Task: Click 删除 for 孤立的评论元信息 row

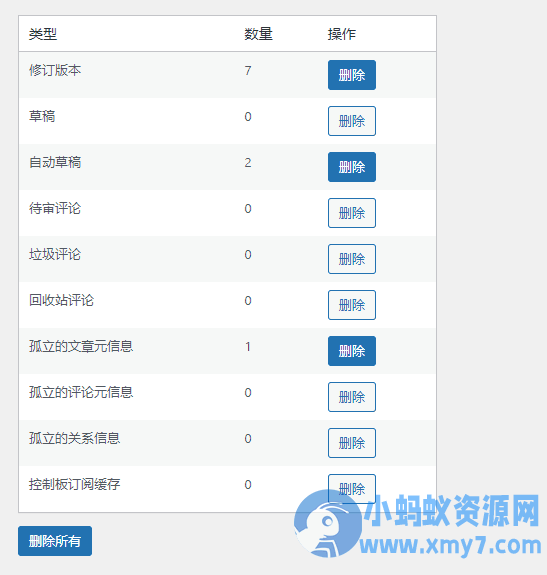Action: [352, 397]
